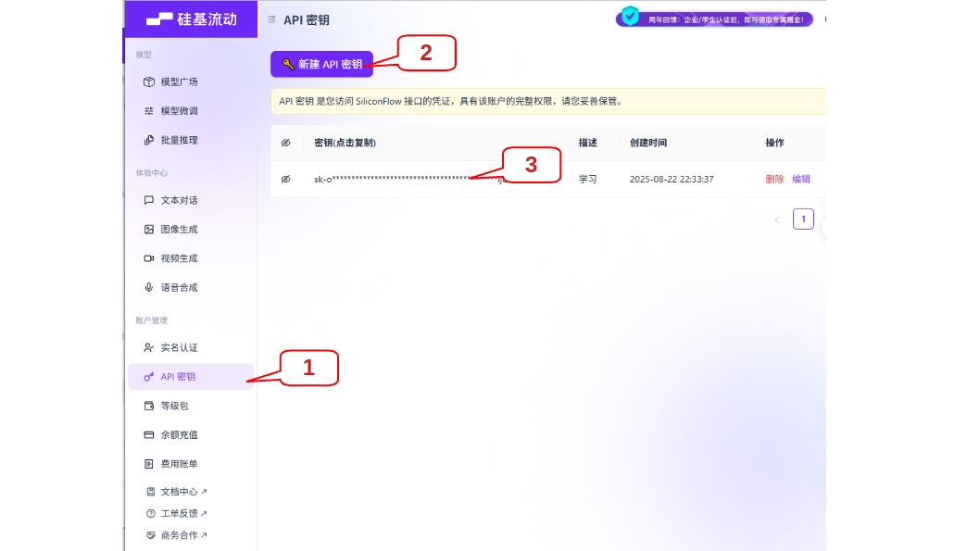The image size is (980, 551).
Task: Open 文本对话 chat bubble icon
Action: (x=148, y=200)
